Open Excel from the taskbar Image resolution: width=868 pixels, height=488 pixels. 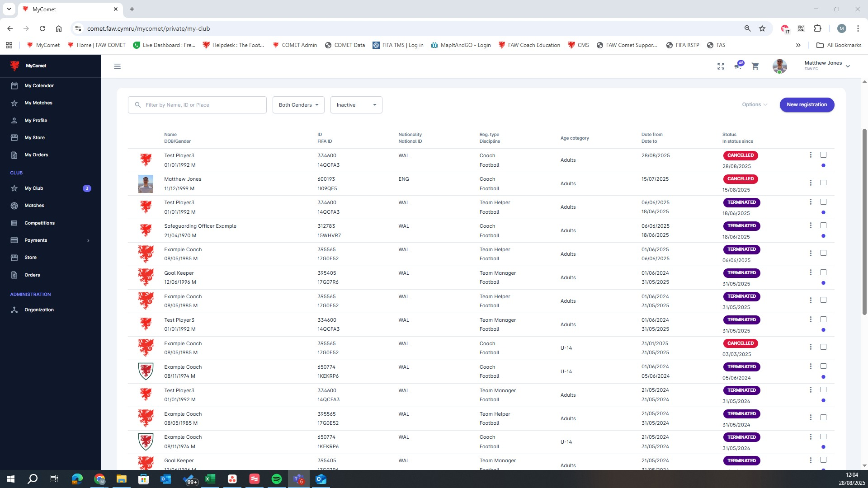click(210, 479)
